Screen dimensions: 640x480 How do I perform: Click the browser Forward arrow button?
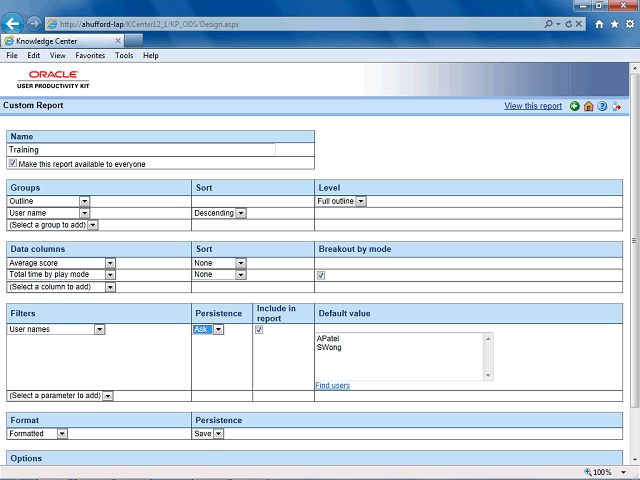pos(34,24)
